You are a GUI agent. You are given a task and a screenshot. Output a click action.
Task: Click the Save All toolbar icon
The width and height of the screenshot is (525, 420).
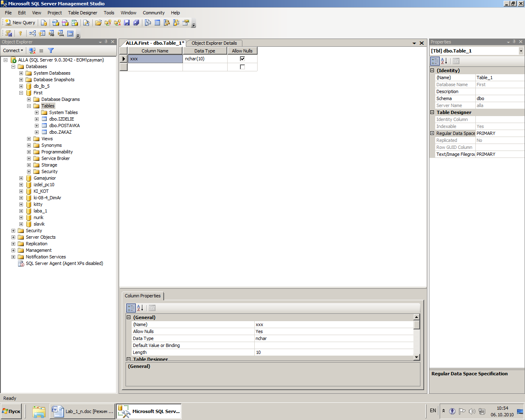pos(136,23)
